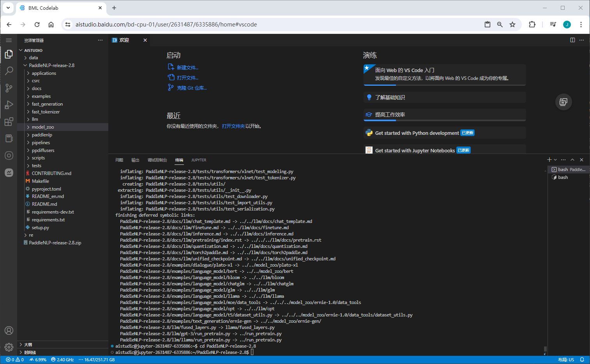Maximize the terminal panel size
Image resolution: width=590 pixels, height=364 pixels.
572,160
